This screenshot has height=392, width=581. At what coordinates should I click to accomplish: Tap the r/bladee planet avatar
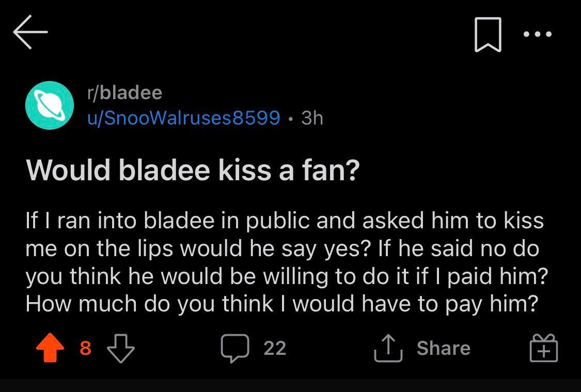[x=50, y=105]
